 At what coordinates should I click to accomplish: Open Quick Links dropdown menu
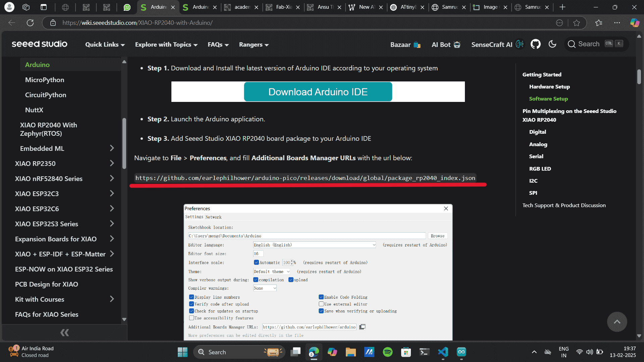[105, 44]
